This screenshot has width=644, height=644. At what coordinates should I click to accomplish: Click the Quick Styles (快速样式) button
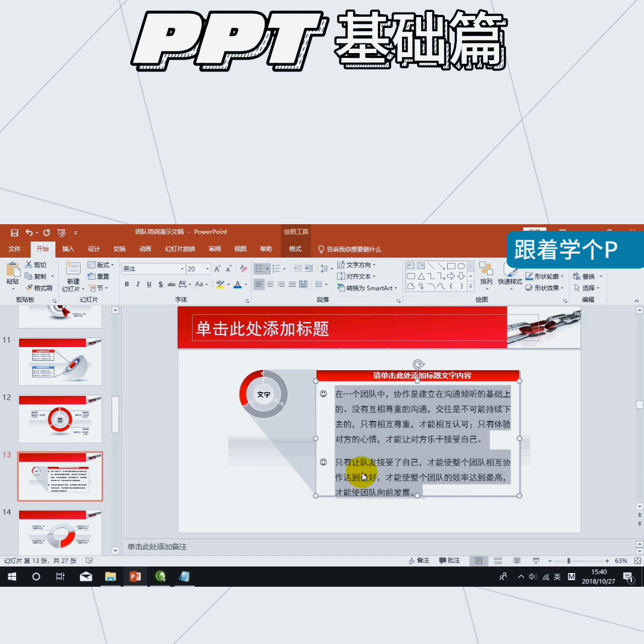point(510,277)
